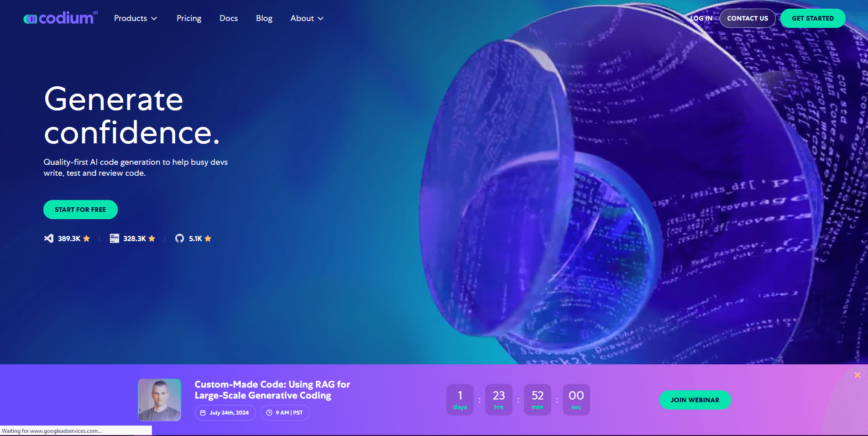Click the 5.1K GitHub stars count

point(196,238)
